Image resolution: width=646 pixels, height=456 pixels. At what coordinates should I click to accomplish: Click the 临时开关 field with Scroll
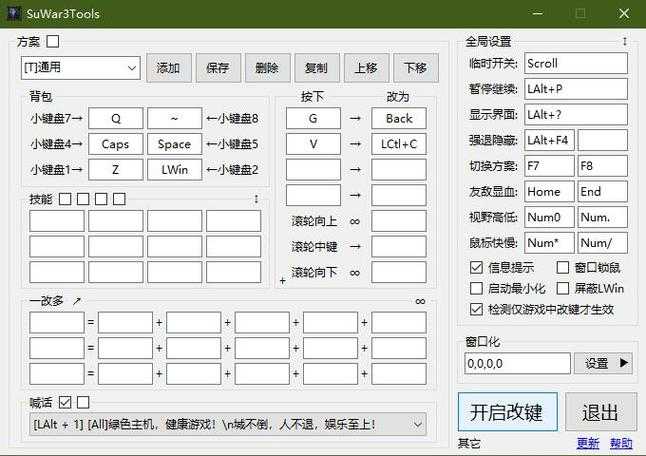pyautogui.click(x=576, y=63)
